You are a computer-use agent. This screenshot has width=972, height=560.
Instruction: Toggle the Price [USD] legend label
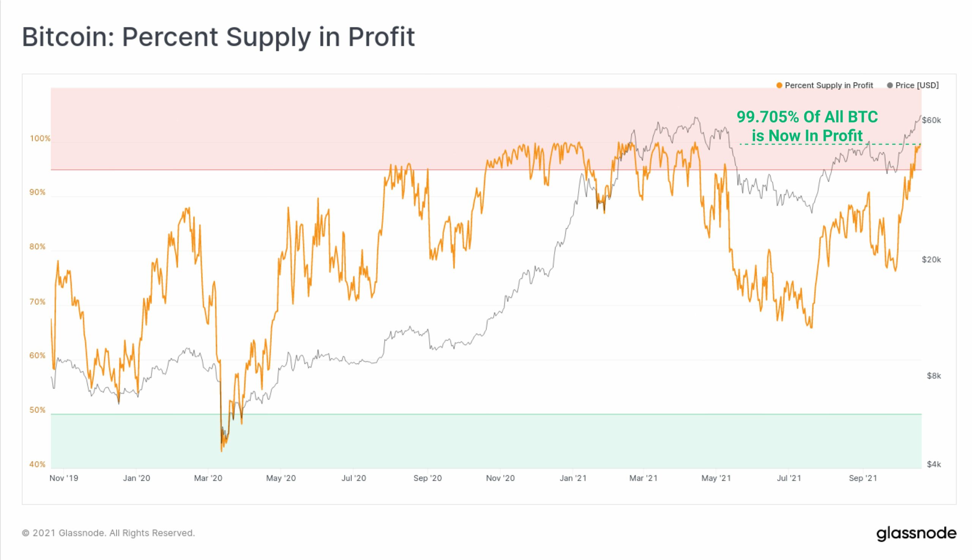pos(917,85)
